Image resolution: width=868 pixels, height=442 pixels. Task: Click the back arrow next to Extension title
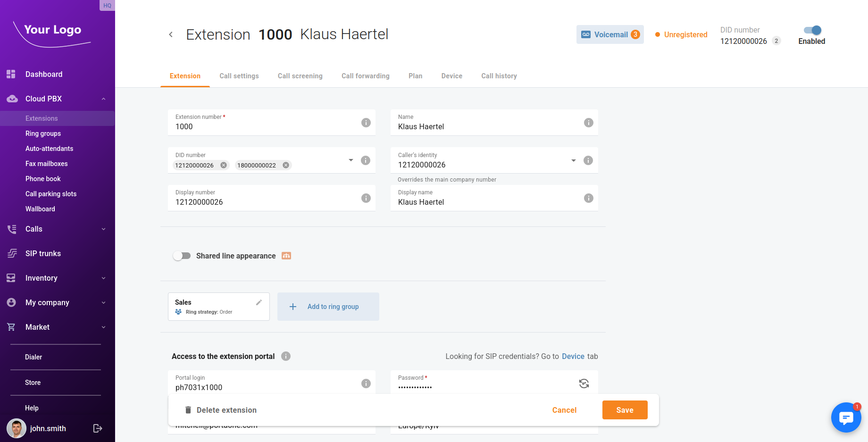(x=171, y=34)
